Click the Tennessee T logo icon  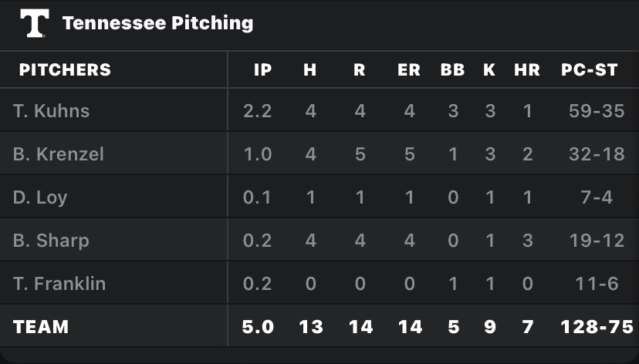click(34, 23)
